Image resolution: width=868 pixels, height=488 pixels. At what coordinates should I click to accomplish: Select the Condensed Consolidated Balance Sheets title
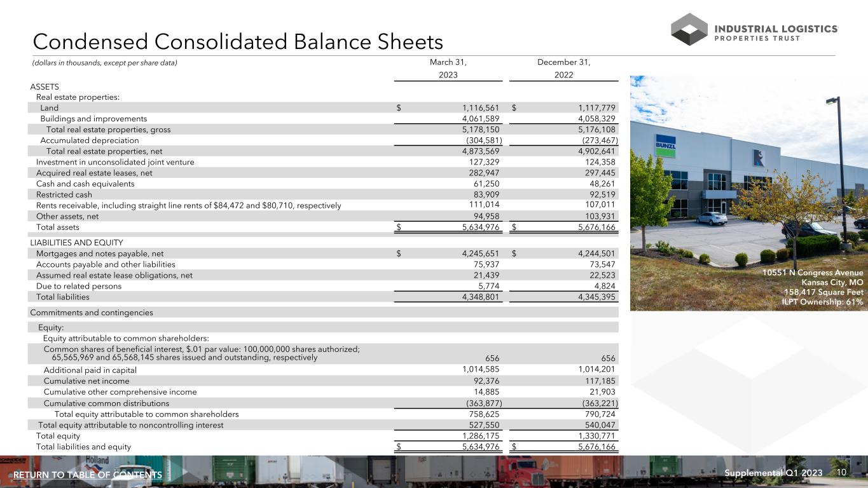tap(238, 42)
